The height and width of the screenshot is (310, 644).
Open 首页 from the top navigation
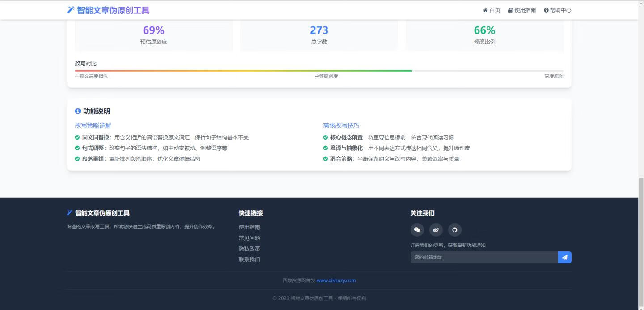[491, 10]
